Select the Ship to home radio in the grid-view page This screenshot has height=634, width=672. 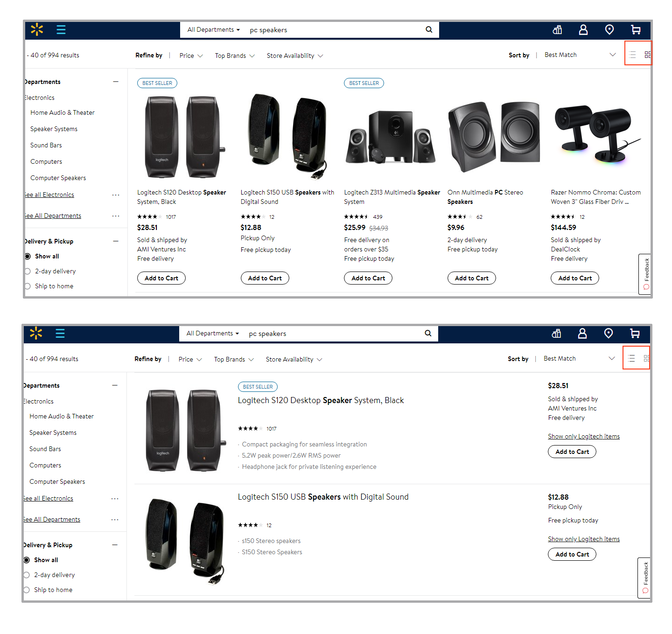coord(28,286)
